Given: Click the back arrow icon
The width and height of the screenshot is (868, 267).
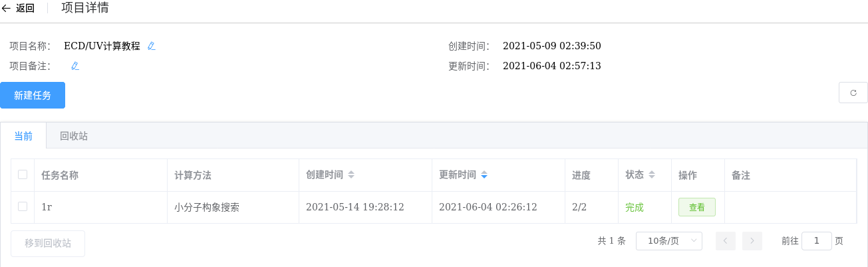Looking at the screenshot, I should pyautogui.click(x=7, y=8).
